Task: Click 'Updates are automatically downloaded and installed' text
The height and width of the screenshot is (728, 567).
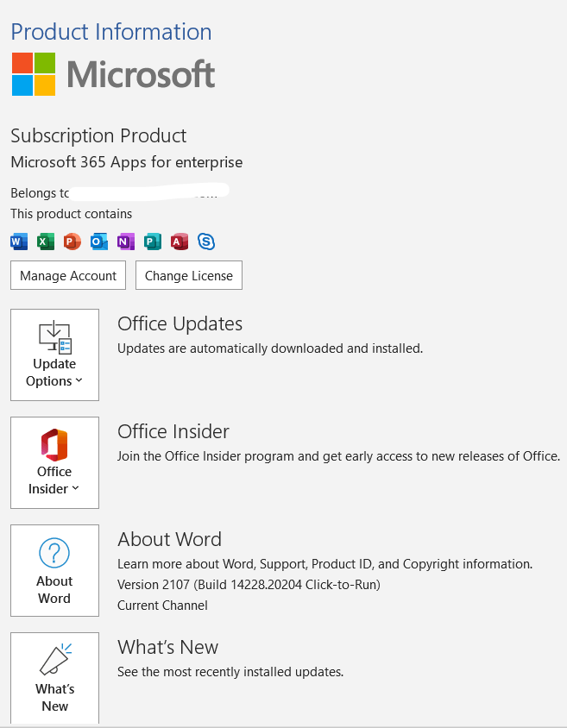Action: 270,348
